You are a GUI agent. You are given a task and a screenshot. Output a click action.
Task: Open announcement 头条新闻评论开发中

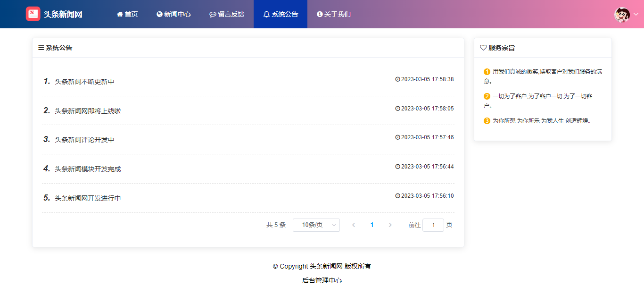point(84,140)
